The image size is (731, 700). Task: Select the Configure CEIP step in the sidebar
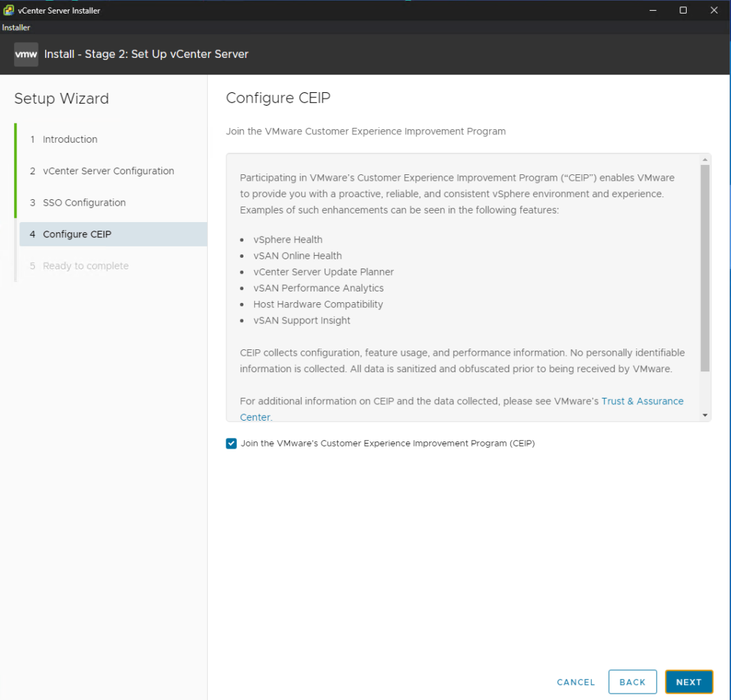76,234
